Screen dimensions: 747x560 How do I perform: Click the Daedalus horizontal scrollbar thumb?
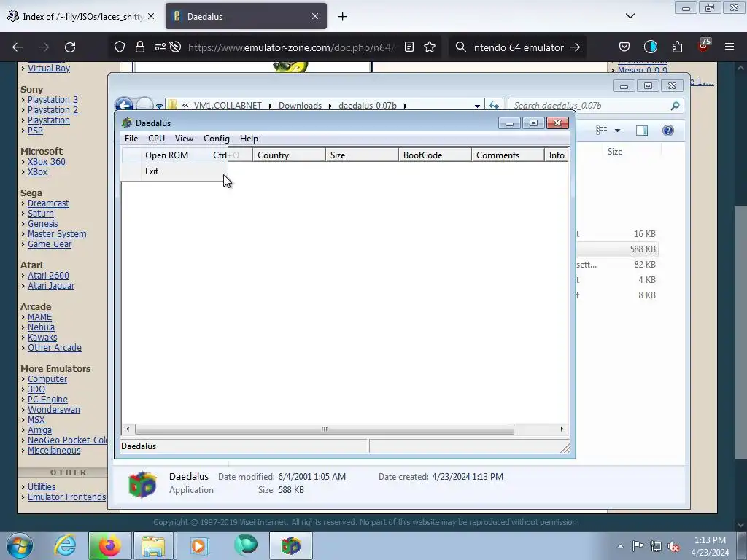(x=325, y=429)
